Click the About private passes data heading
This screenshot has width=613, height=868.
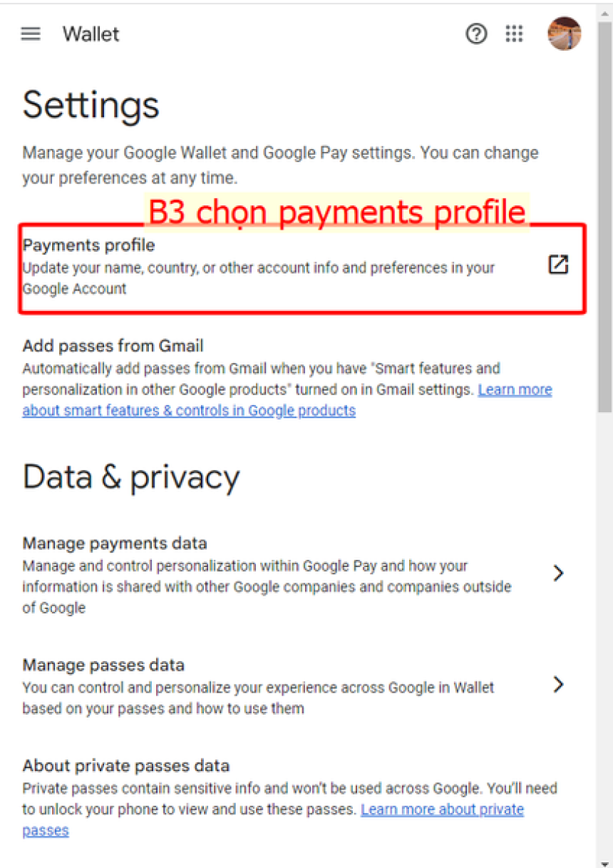125,766
